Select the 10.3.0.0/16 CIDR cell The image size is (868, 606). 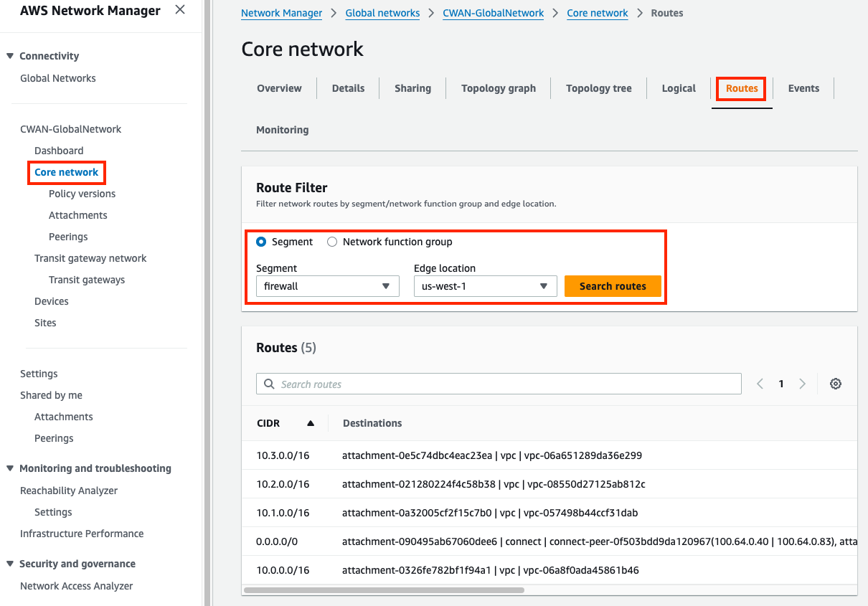tap(283, 455)
